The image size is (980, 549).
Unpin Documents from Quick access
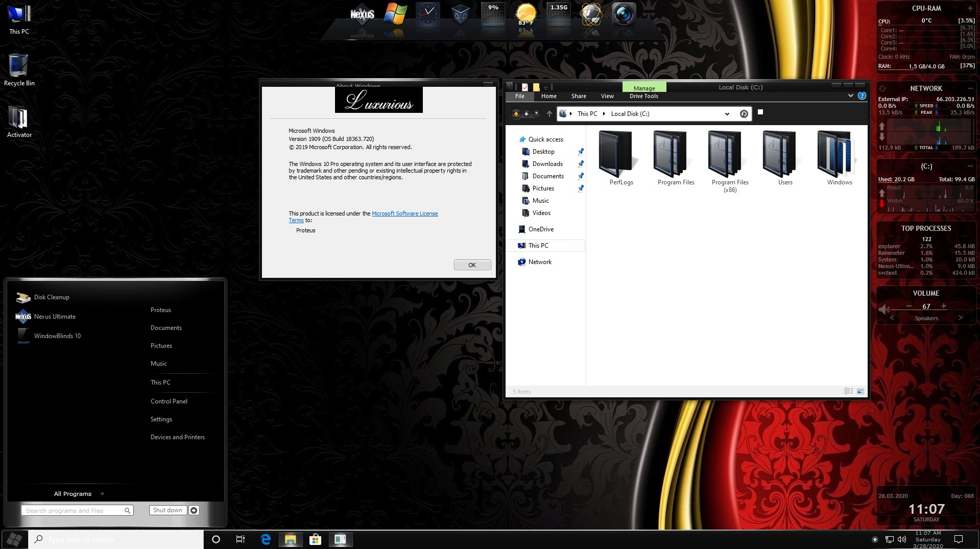point(581,176)
